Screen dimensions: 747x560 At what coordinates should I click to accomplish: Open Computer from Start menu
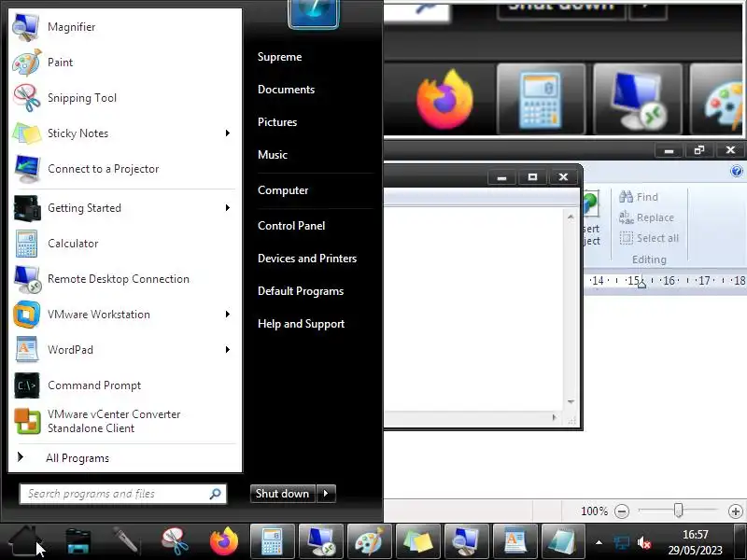pyautogui.click(x=283, y=190)
